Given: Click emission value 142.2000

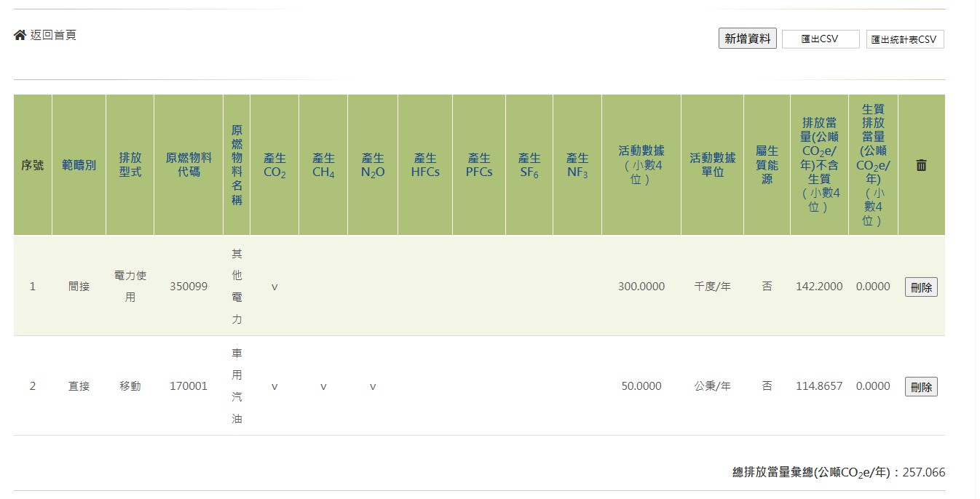Looking at the screenshot, I should (818, 287).
